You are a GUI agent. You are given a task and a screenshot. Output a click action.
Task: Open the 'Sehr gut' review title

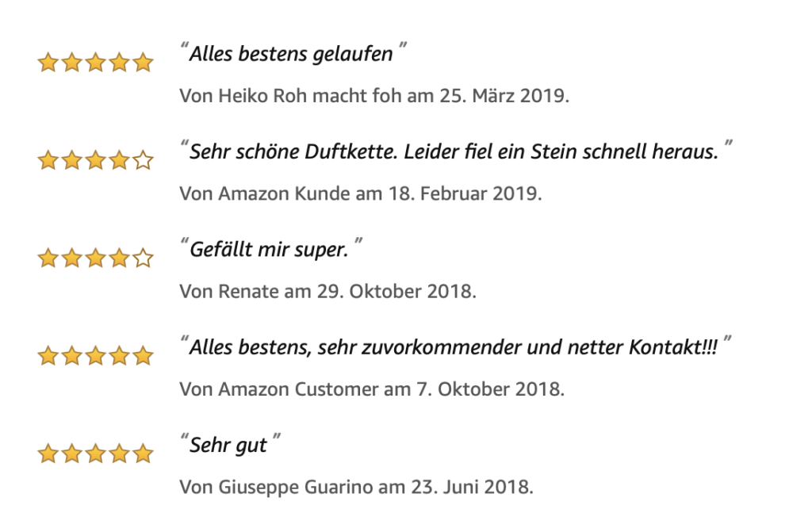[228, 446]
